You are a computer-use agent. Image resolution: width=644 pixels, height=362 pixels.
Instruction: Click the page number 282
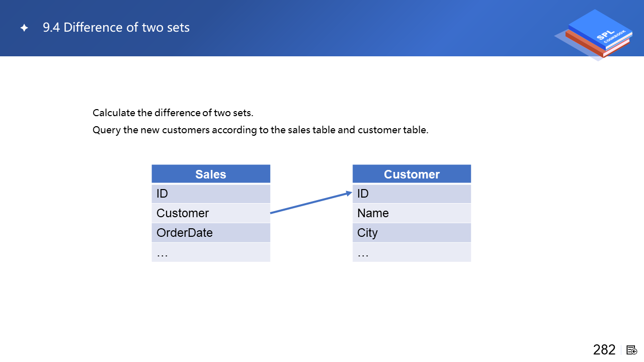tap(604, 350)
